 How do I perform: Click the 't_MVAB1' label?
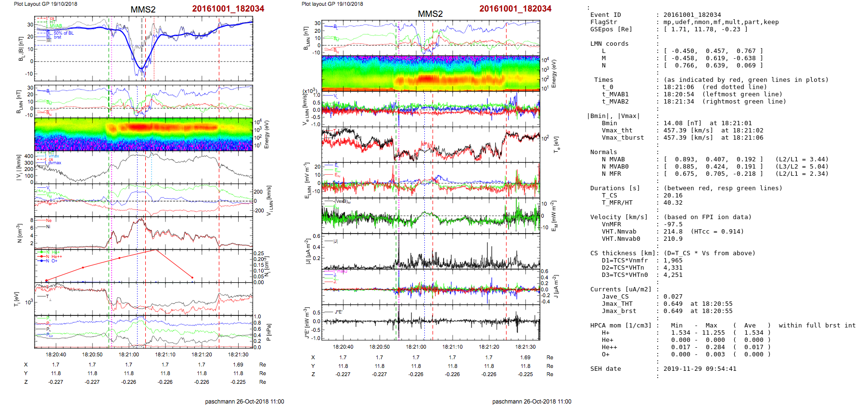615,94
